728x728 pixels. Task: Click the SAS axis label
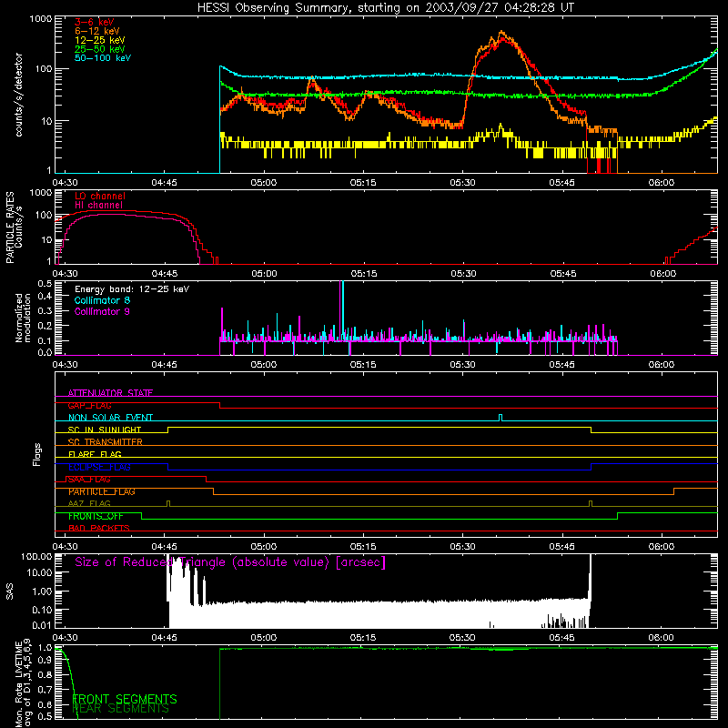pyautogui.click(x=9, y=591)
